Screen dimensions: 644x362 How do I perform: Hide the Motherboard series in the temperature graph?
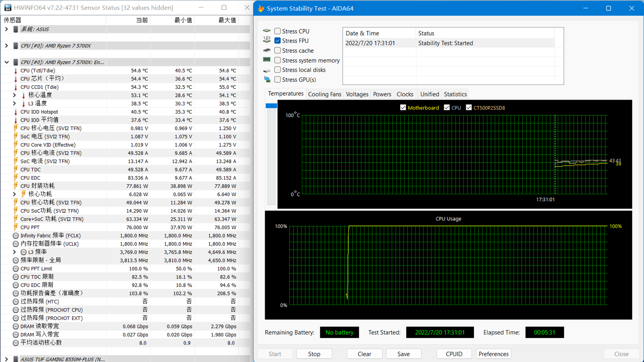click(402, 107)
